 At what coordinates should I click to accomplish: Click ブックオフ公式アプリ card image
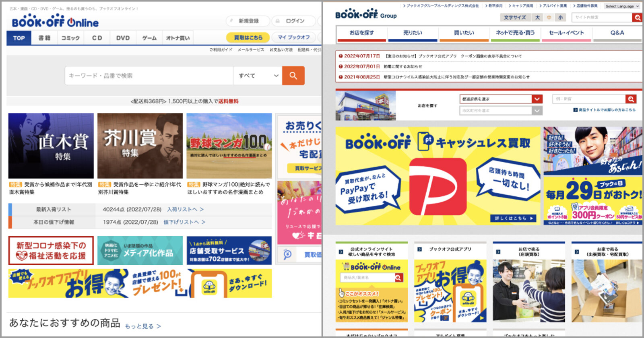450,291
